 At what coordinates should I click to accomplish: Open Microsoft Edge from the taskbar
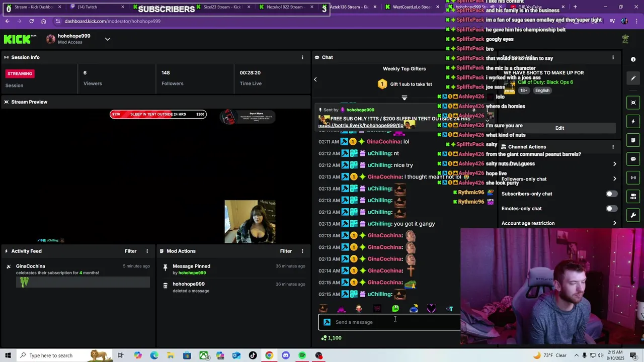(x=154, y=355)
